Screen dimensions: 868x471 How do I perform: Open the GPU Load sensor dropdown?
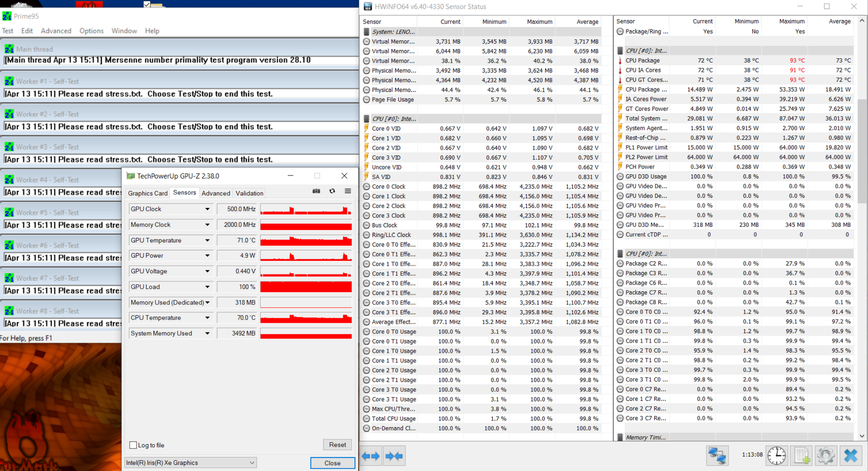coord(208,287)
